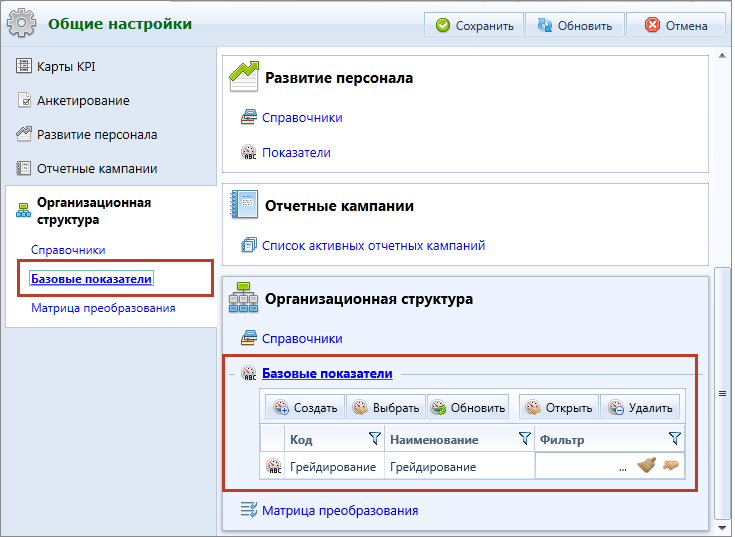The width and height of the screenshot is (735, 537).
Task: Click the Организационная структура sidebar hierarchy icon
Action: [x=23, y=210]
